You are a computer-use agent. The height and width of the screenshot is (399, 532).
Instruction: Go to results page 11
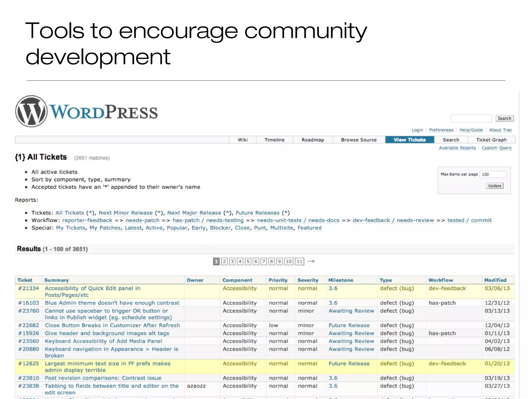click(x=300, y=261)
